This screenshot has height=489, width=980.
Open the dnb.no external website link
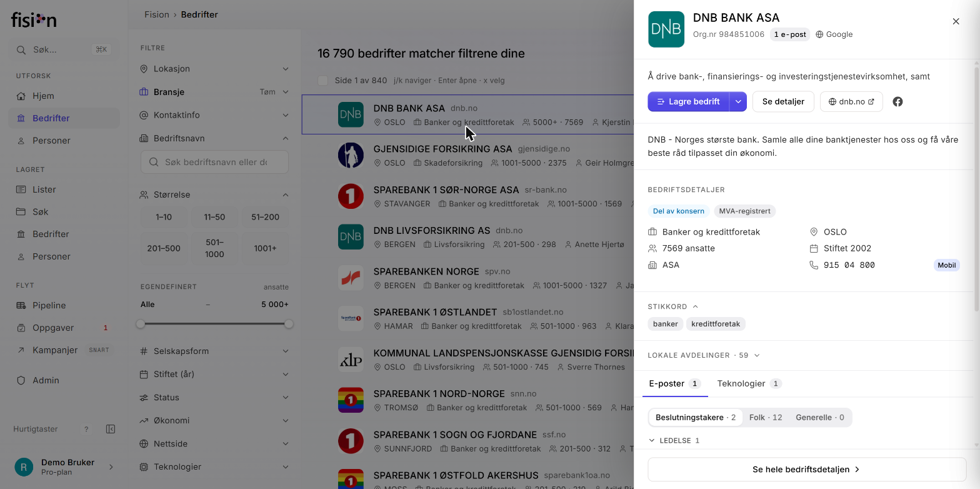851,101
